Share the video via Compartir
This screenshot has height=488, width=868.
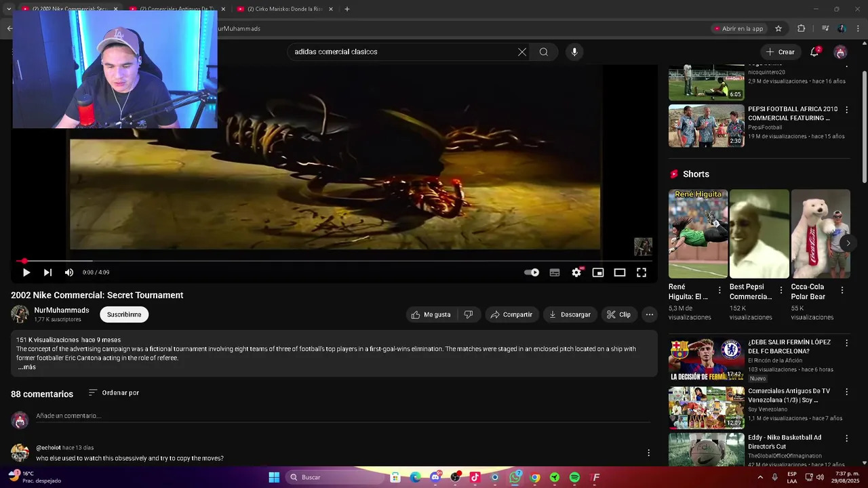coord(512,314)
